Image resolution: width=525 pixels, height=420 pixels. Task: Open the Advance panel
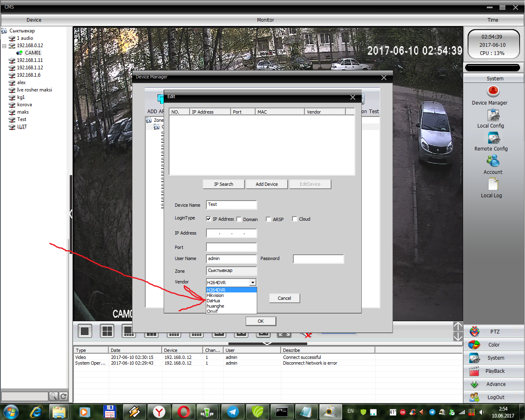494,384
